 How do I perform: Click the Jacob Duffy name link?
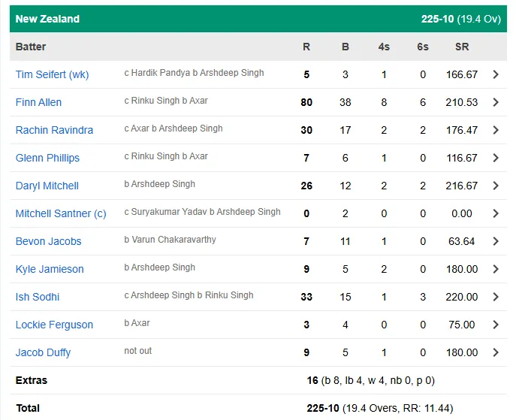coord(43,352)
